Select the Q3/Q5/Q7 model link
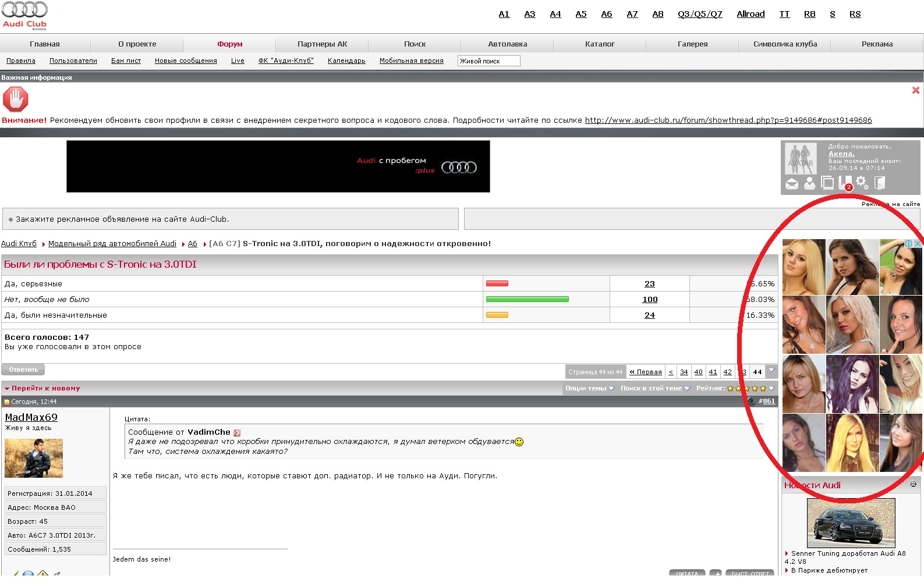Image resolution: width=924 pixels, height=579 pixels. [700, 14]
